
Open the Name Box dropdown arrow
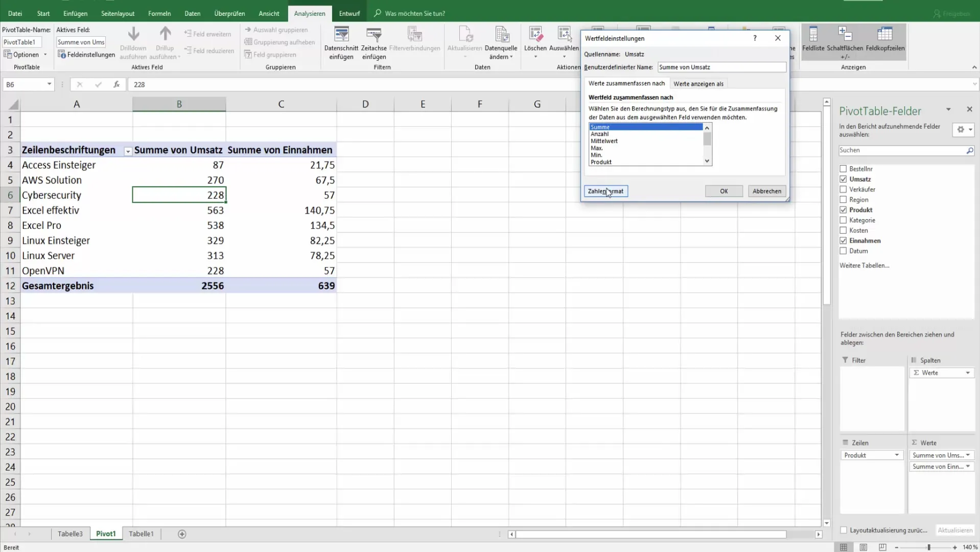[x=49, y=84]
